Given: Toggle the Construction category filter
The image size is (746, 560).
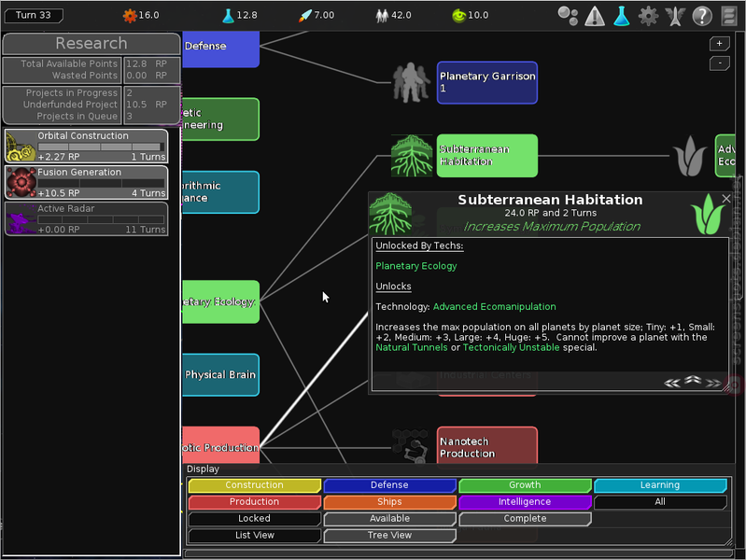Looking at the screenshot, I should pyautogui.click(x=255, y=485).
